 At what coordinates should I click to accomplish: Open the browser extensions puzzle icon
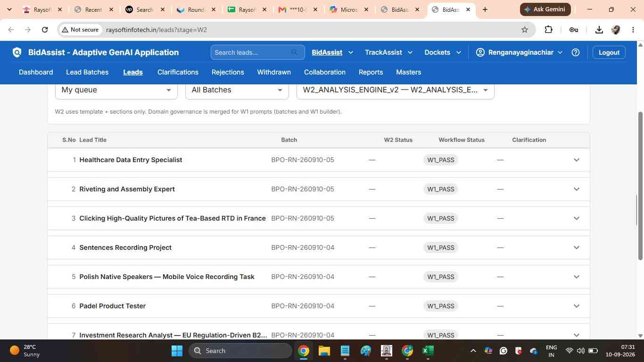(x=548, y=30)
